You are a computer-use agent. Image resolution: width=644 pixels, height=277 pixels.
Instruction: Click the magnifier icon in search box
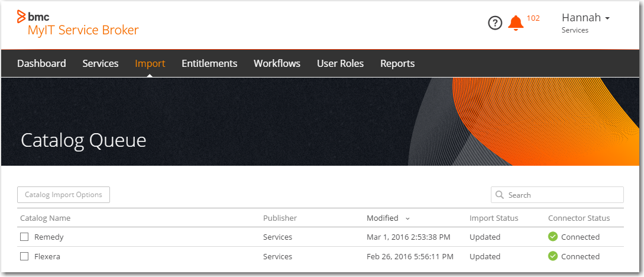(500, 195)
